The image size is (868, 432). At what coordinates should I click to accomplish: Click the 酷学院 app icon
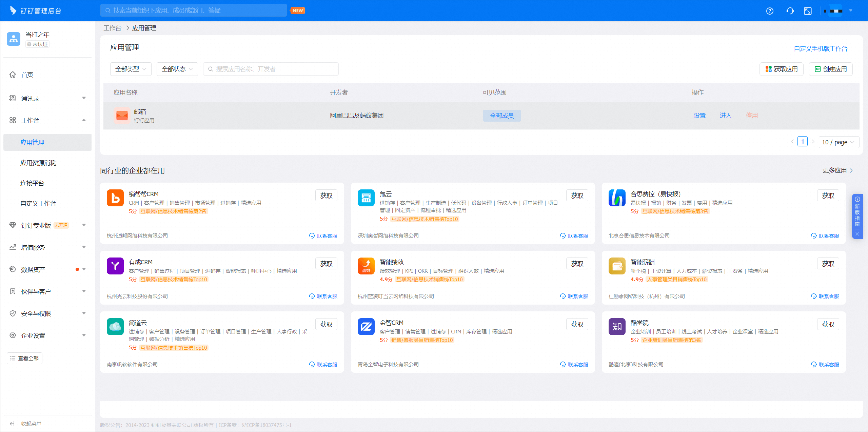click(x=617, y=327)
